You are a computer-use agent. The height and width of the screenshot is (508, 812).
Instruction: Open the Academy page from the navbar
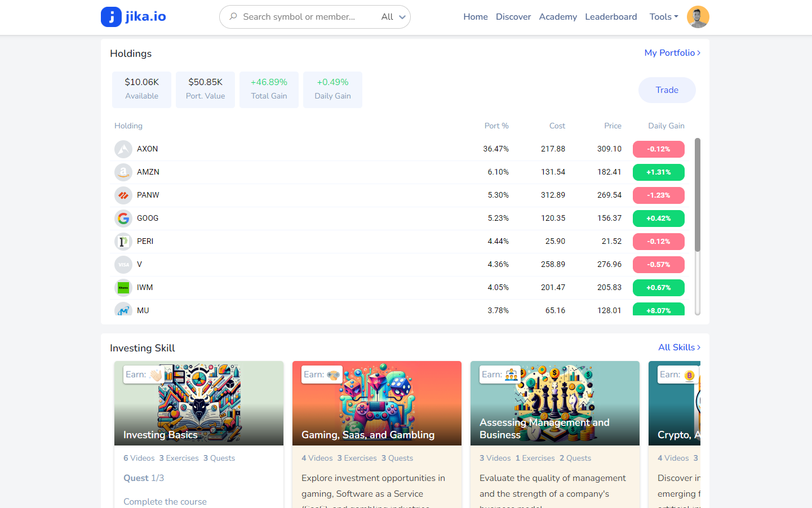click(558, 16)
